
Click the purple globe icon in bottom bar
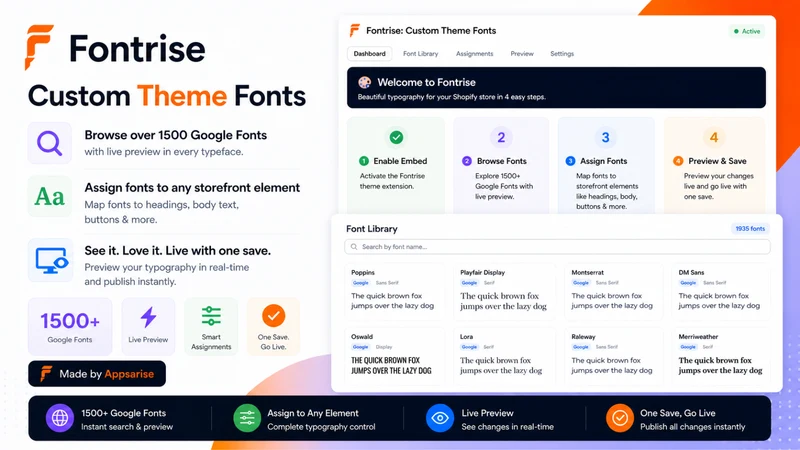point(60,418)
